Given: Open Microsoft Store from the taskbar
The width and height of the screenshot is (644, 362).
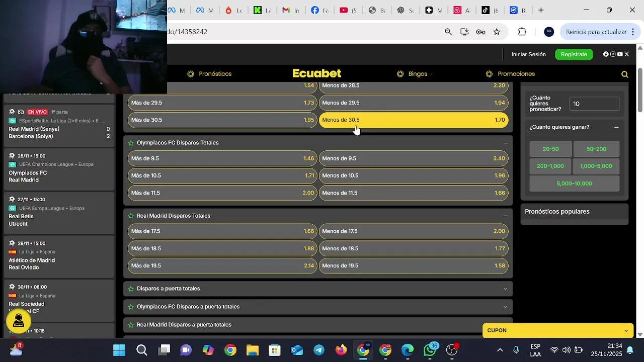Looking at the screenshot, I should tap(275, 350).
